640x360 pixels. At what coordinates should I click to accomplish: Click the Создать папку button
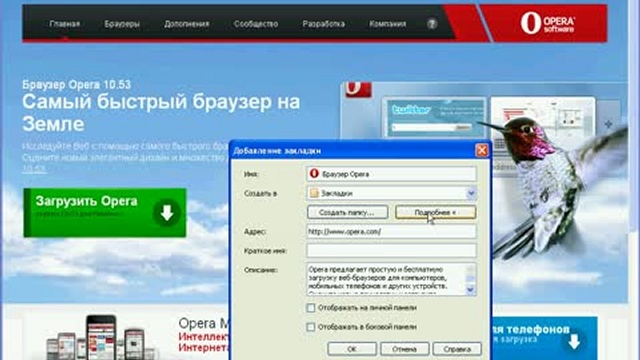(x=347, y=212)
